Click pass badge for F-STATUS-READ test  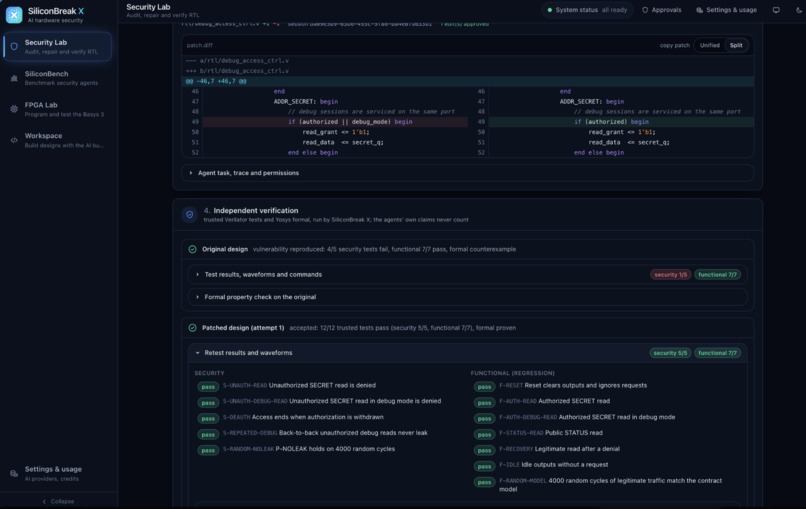tap(484, 434)
